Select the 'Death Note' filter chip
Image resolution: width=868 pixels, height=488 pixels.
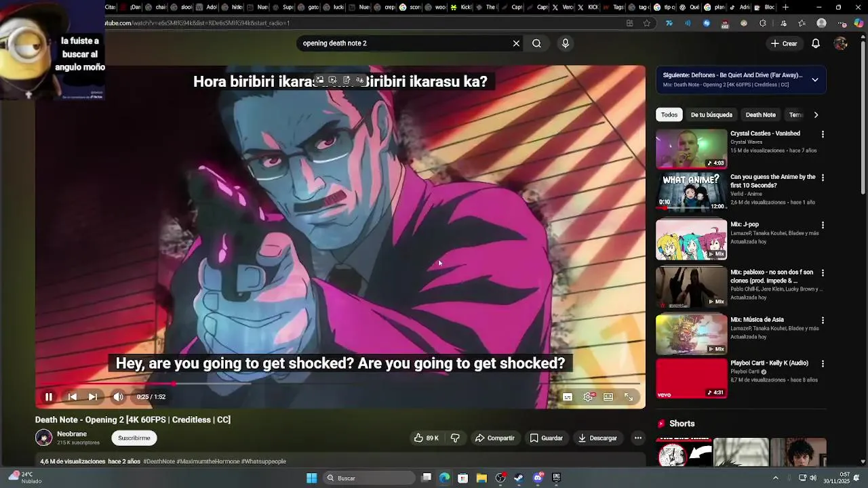(760, 115)
